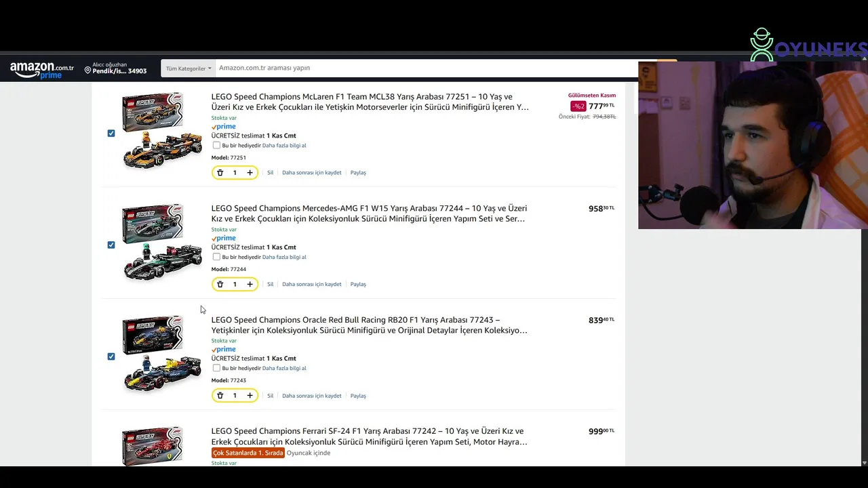Mark Mercedes-AMG item as a gift
The image size is (868, 488).
[x=216, y=257]
